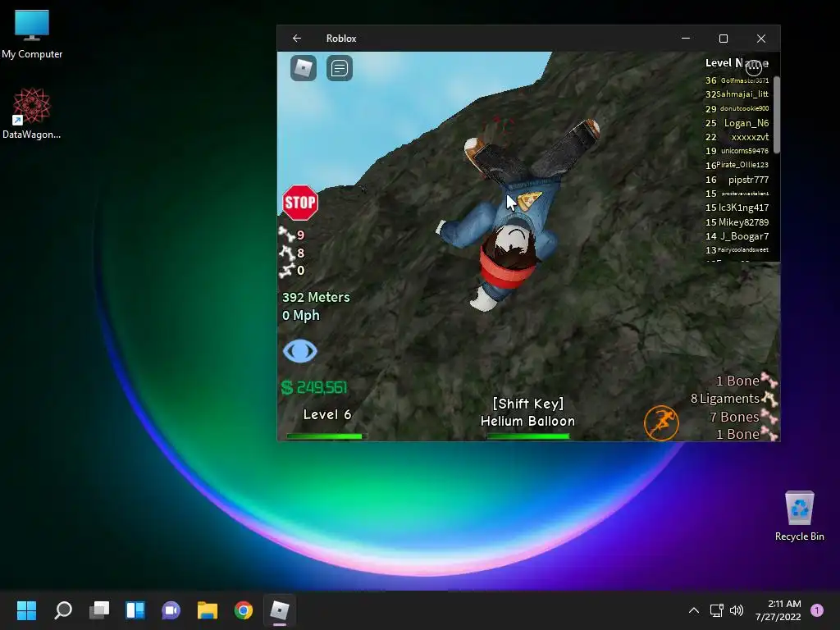Open Task View from the taskbar
Viewport: 840px width, 630px height.
coord(99,610)
